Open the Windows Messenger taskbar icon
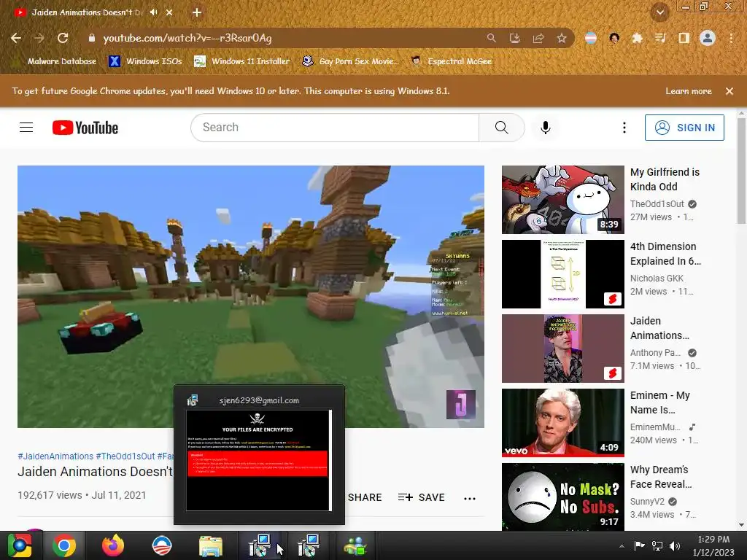Image resolution: width=747 pixels, height=560 pixels. coord(355,545)
